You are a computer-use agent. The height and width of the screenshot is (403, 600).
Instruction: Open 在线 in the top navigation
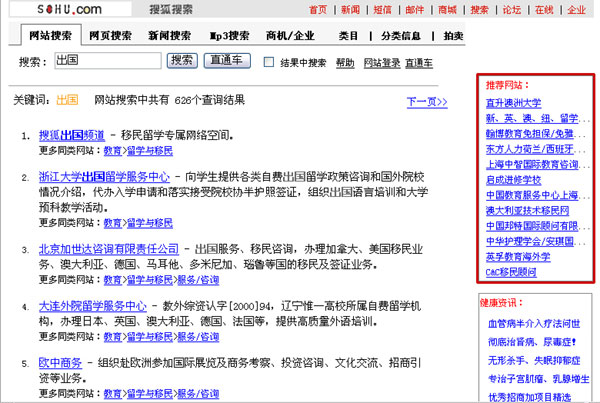544,10
